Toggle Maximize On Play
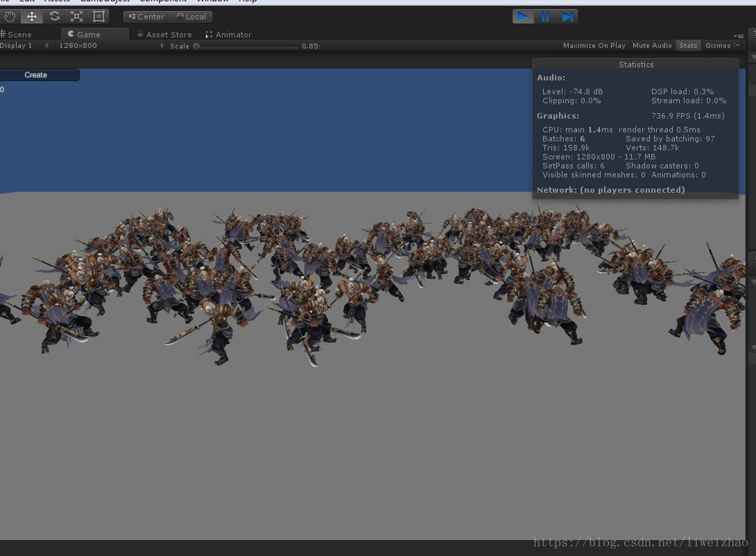 pos(594,46)
